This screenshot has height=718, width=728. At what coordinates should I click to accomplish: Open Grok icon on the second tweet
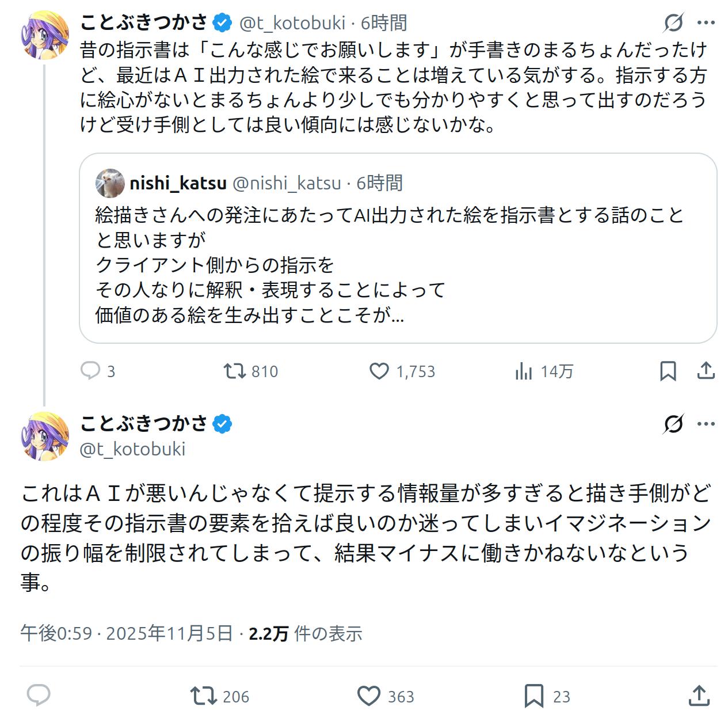pos(673,424)
